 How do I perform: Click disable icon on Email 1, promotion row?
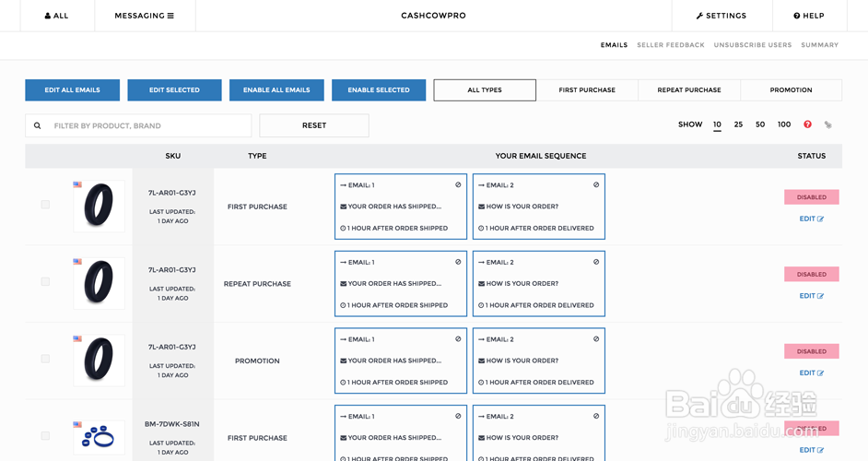[x=458, y=339]
